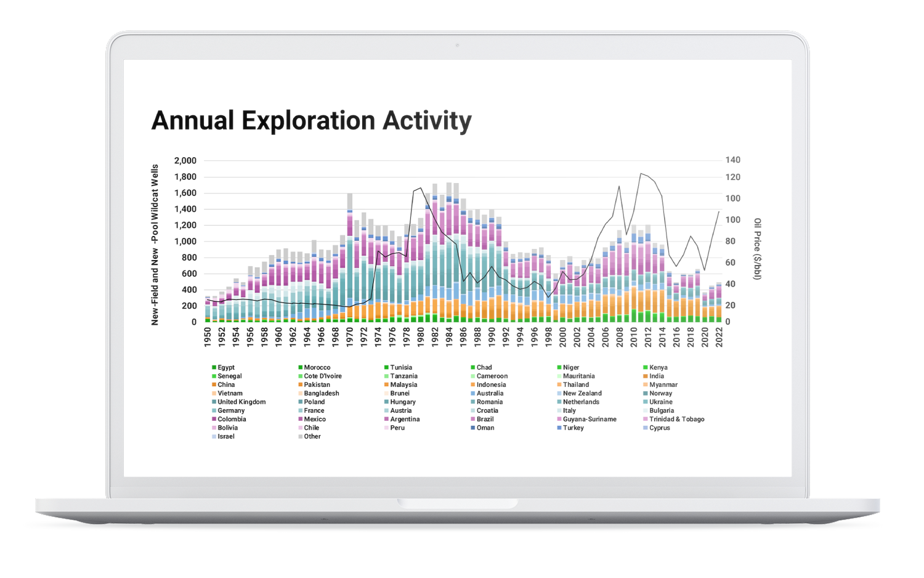
Task: Click the Egypt legend color swatch
Action: 214,367
